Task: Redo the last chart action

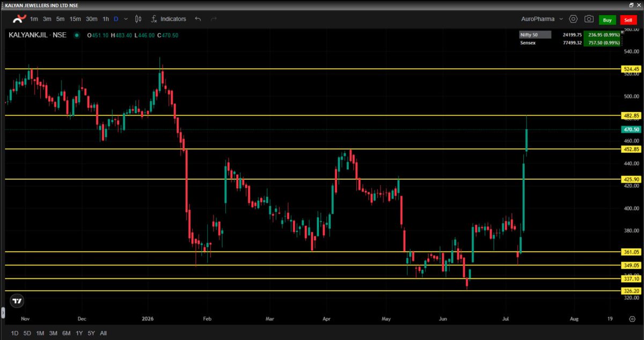Action: tap(214, 19)
